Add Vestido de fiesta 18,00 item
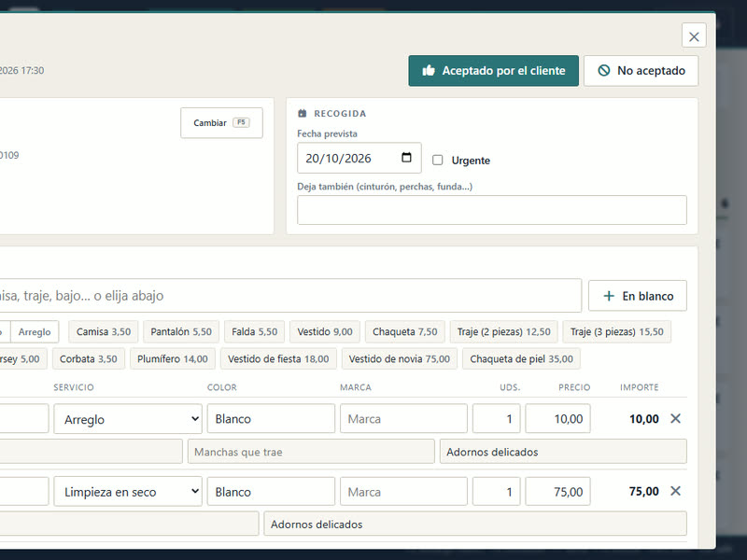Image resolution: width=747 pixels, height=560 pixels. (278, 359)
